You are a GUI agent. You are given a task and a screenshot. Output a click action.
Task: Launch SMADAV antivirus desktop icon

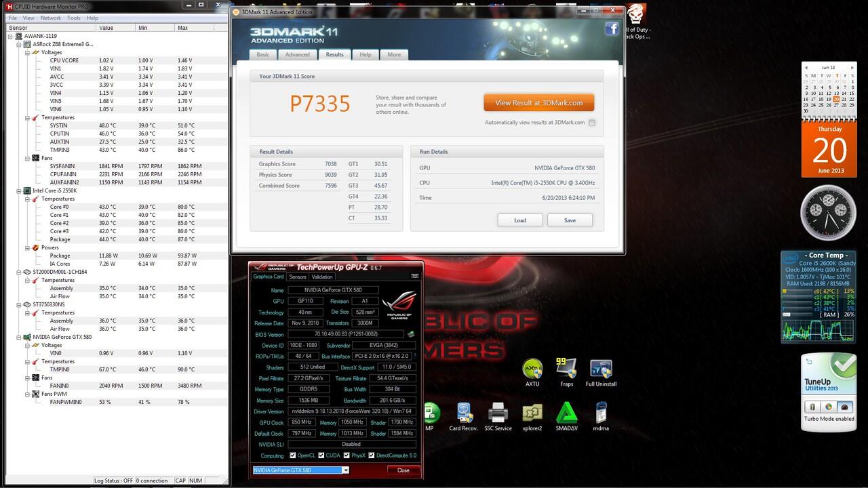(566, 416)
